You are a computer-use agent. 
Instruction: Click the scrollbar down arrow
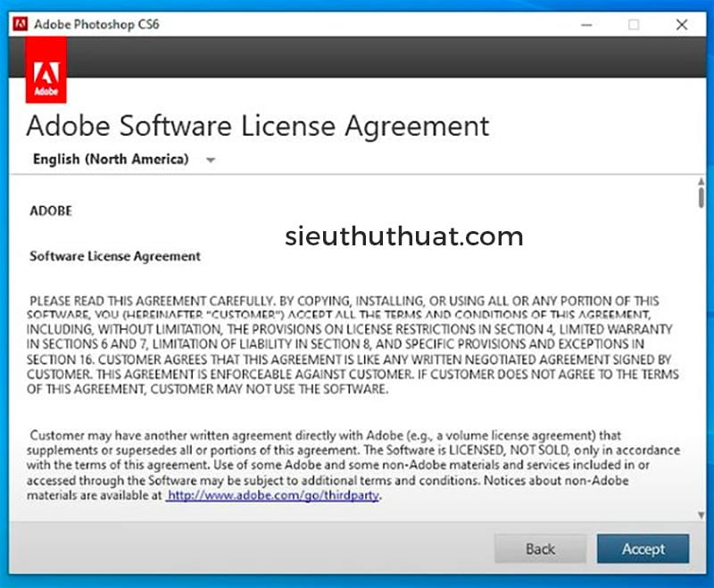(x=702, y=514)
